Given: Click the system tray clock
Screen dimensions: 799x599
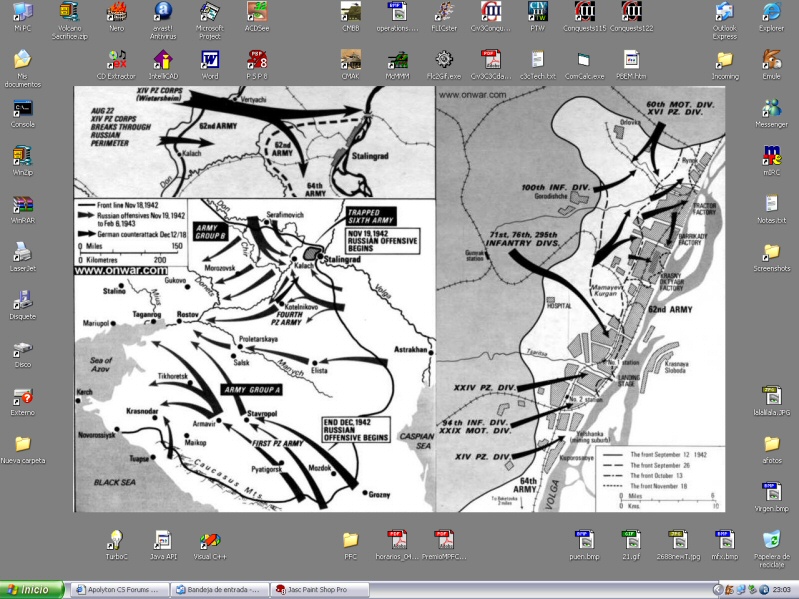Looking at the screenshot, I should click(x=781, y=590).
